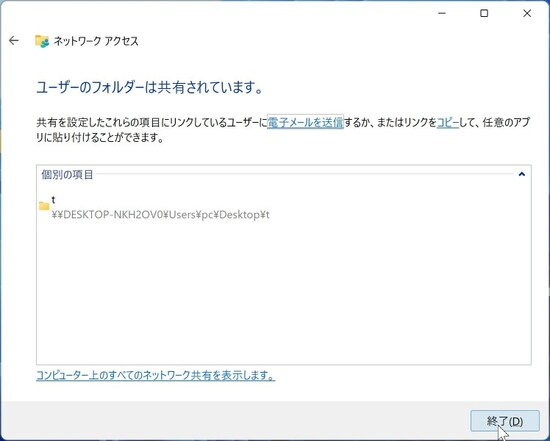Open the 電子メールを送信 link
The image size is (550, 441).
pyautogui.click(x=305, y=122)
